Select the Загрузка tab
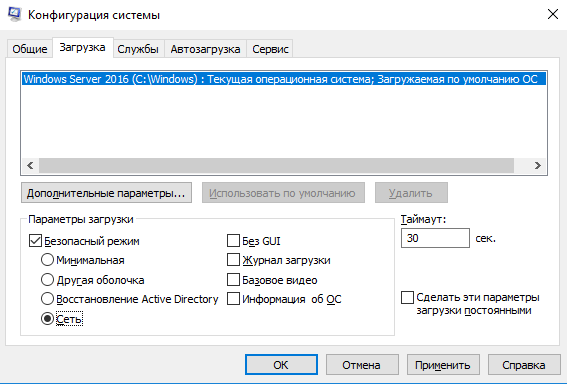The image size is (567, 384). [83, 47]
